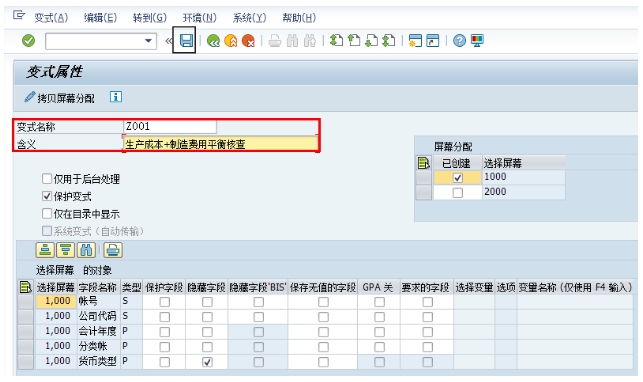Click the 2000 选择屏幕 cell

(523, 192)
